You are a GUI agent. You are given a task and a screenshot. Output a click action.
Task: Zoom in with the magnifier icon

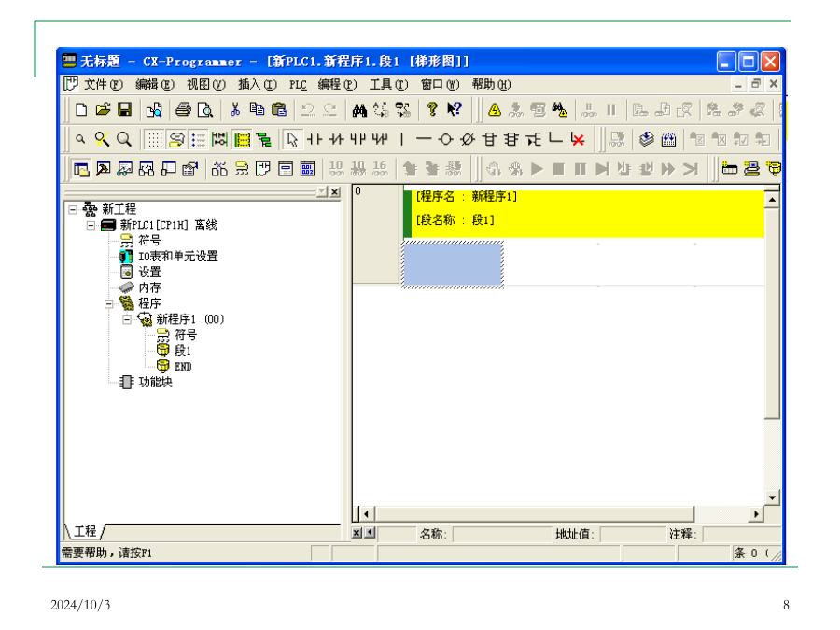pyautogui.click(x=124, y=140)
